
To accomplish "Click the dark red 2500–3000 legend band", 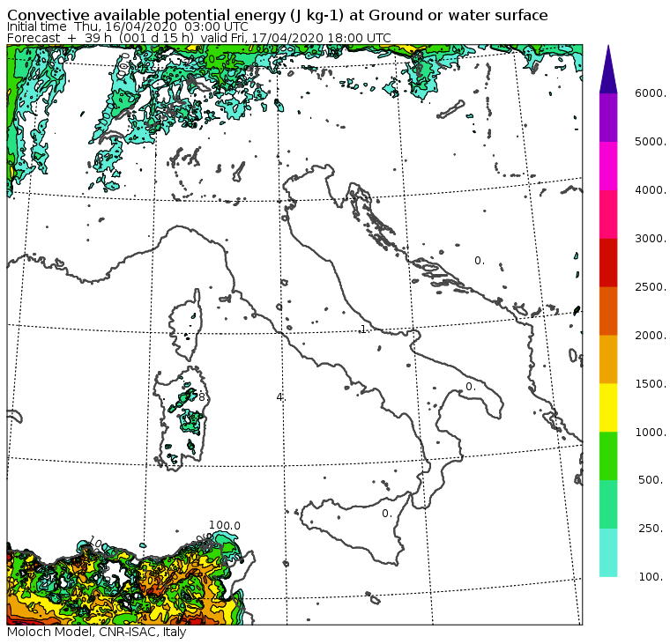I will 608,263.
